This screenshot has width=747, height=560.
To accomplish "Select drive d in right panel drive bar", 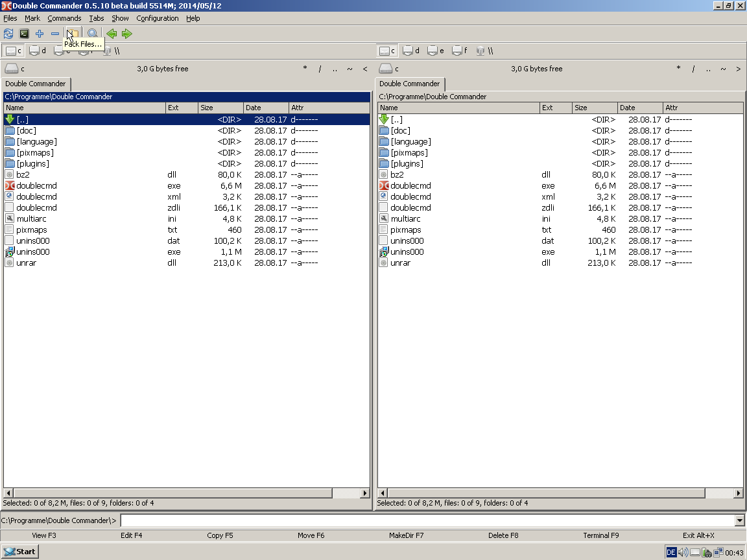I will coord(412,51).
